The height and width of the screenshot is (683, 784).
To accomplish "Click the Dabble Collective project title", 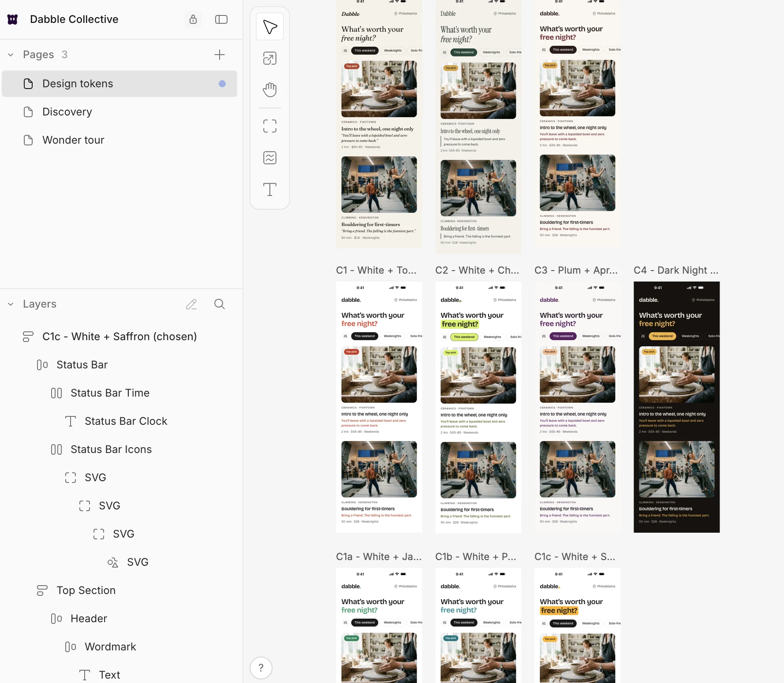I will [74, 19].
